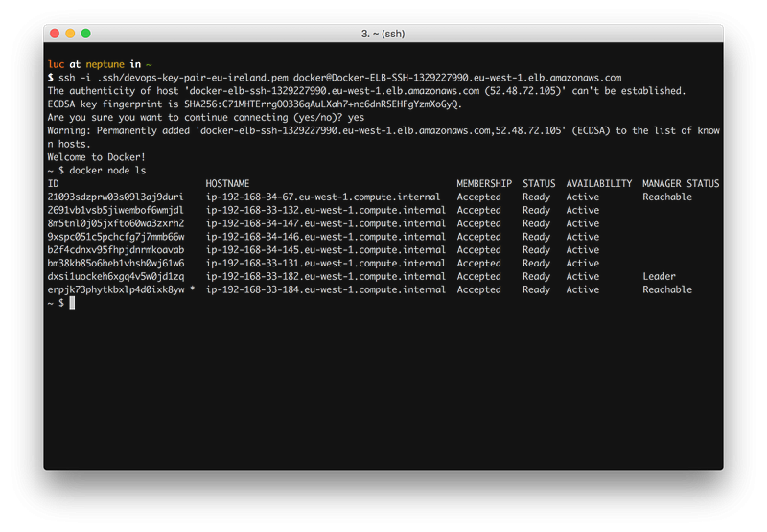
Task: Click the 'HOSTNAME' column header
Action: 227,183
